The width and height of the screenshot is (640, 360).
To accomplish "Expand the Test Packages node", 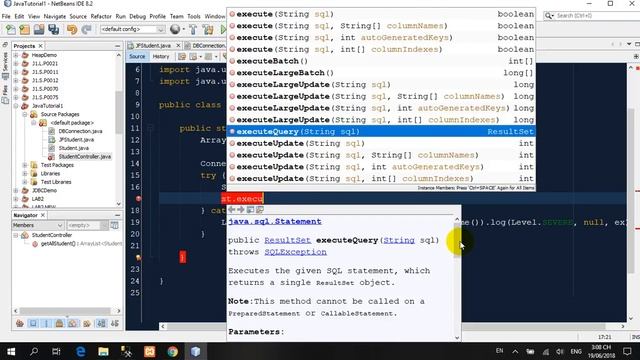I will tap(25, 165).
